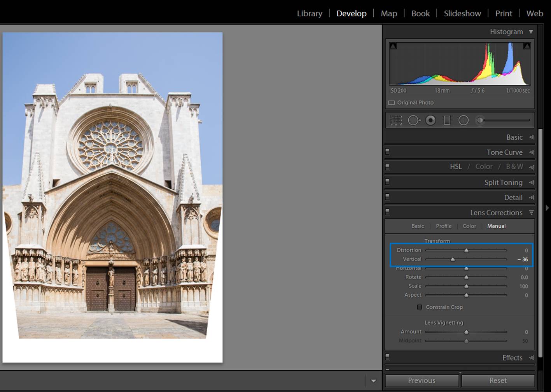Switch to the Library module
Screen dimensions: 551x392
[310, 14]
